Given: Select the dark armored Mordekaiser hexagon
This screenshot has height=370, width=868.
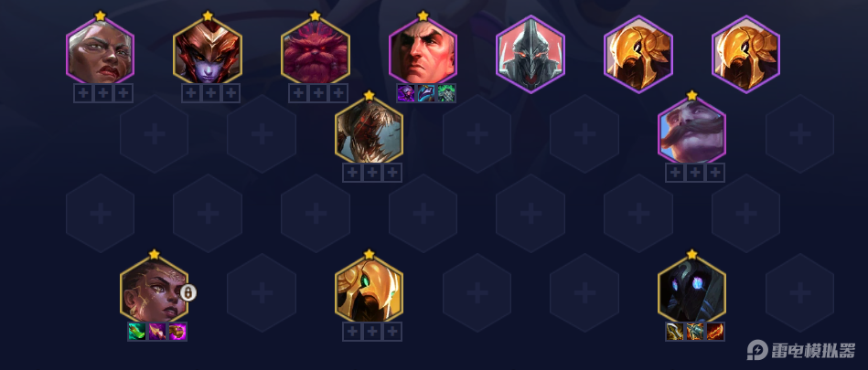Looking at the screenshot, I should [530, 54].
